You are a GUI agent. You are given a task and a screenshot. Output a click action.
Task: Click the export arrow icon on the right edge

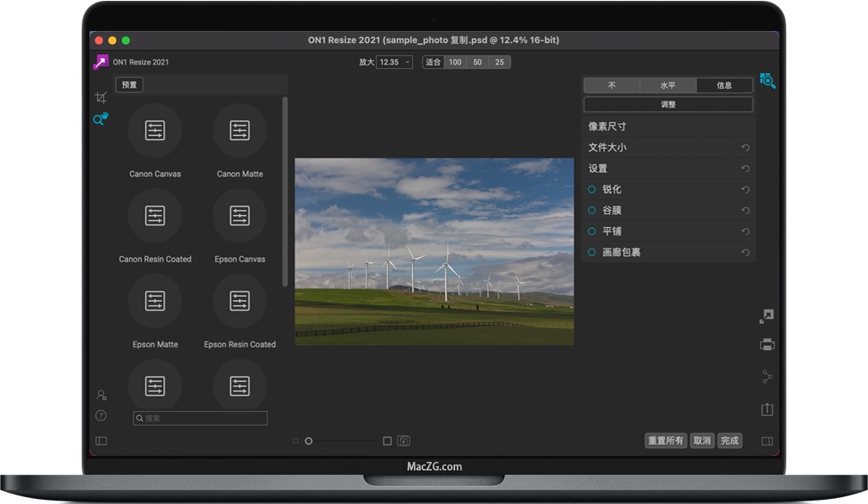[x=766, y=316]
